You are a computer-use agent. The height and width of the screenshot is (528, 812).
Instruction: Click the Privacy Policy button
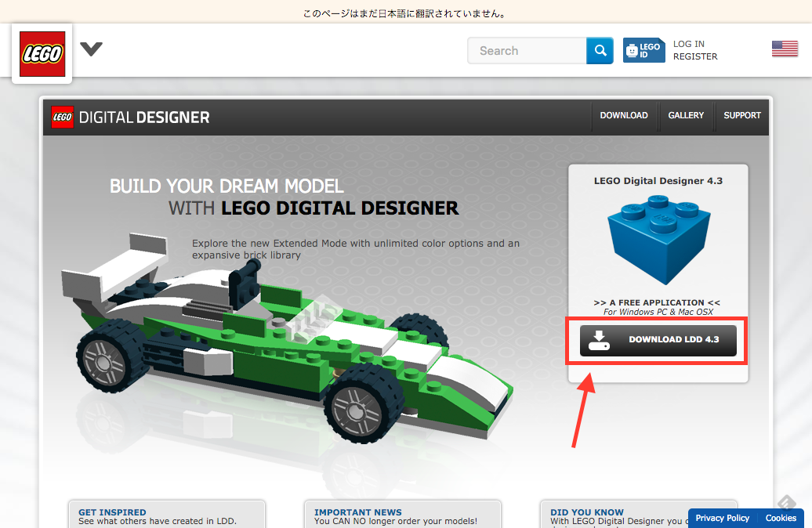click(723, 518)
